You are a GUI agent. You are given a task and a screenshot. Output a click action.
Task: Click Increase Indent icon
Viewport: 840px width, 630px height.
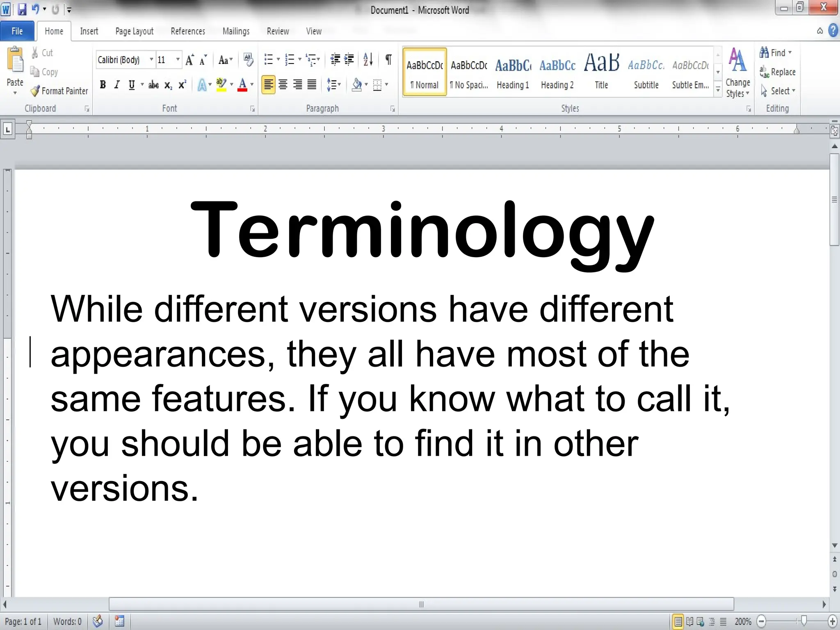(x=349, y=60)
